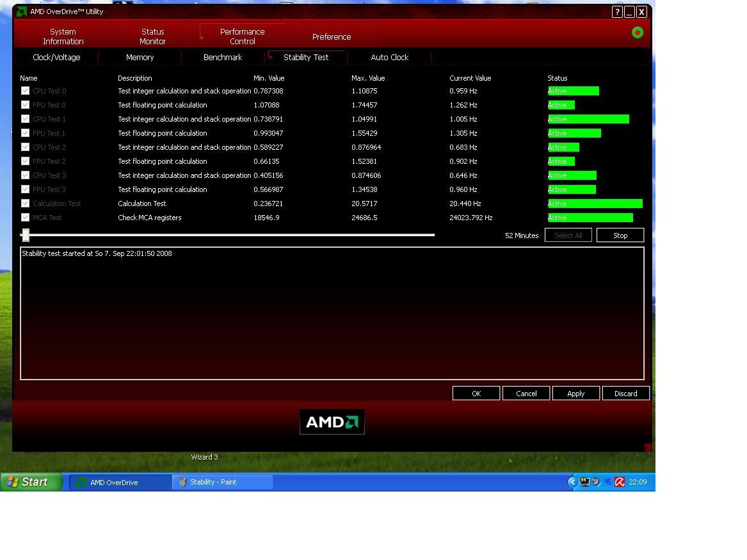Toggle FPU Test 0 checkbox

coord(25,105)
